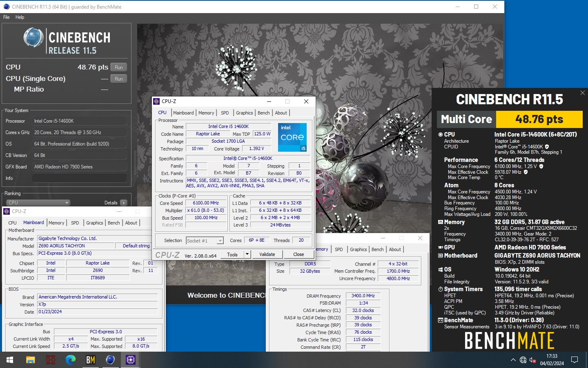Show hidden system tray icons

[x=513, y=360]
